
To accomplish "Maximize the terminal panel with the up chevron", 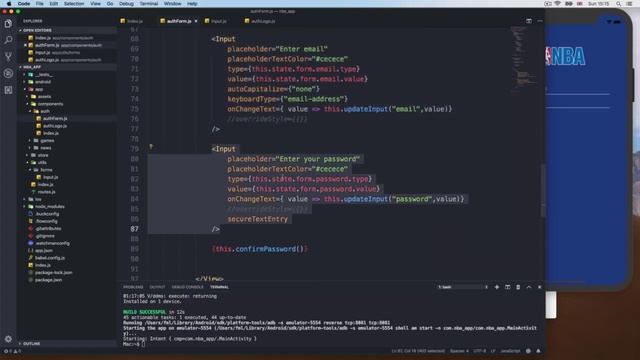I will pyautogui.click(x=529, y=287).
